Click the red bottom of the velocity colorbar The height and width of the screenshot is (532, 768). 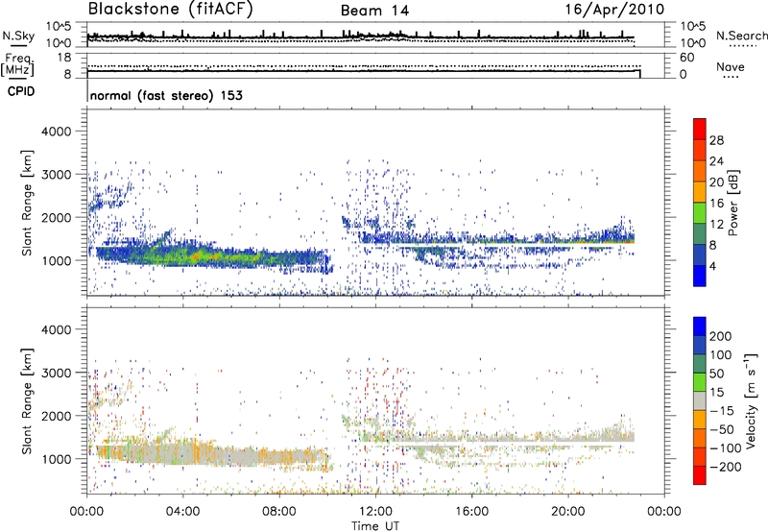coord(700,475)
